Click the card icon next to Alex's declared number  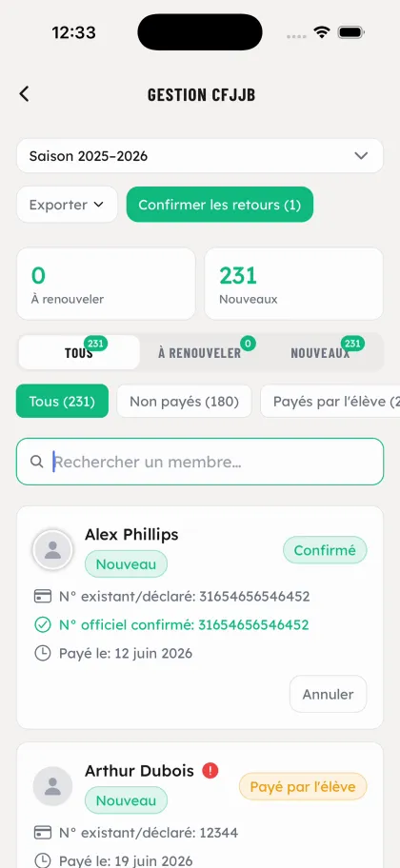(42, 596)
